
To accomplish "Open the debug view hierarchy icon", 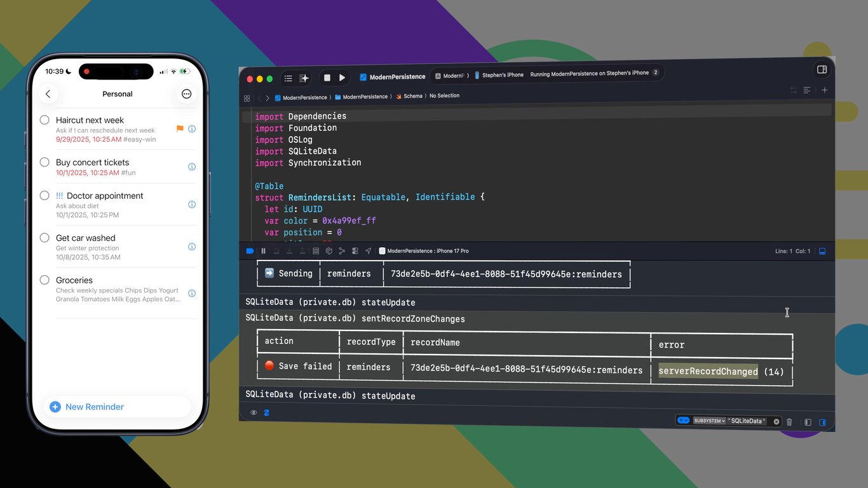I will (x=316, y=251).
